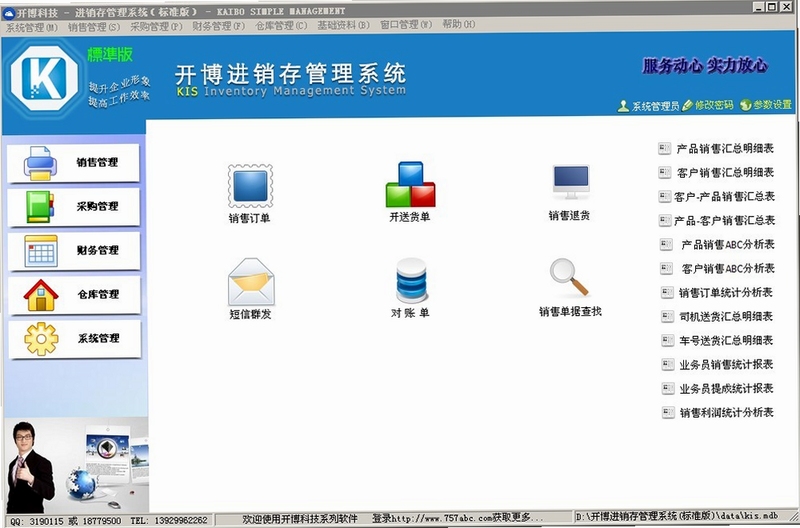Open 业务员销售统计报表 report
The width and height of the screenshot is (800, 528).
pyautogui.click(x=726, y=364)
